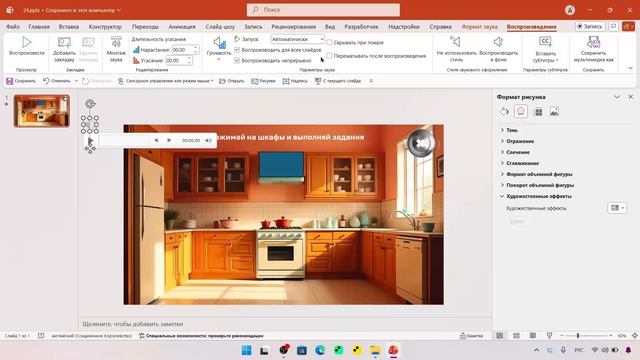Screen dimensions: 640x360
Task: Open the comments icon in ribbon header
Action: tap(613, 26)
